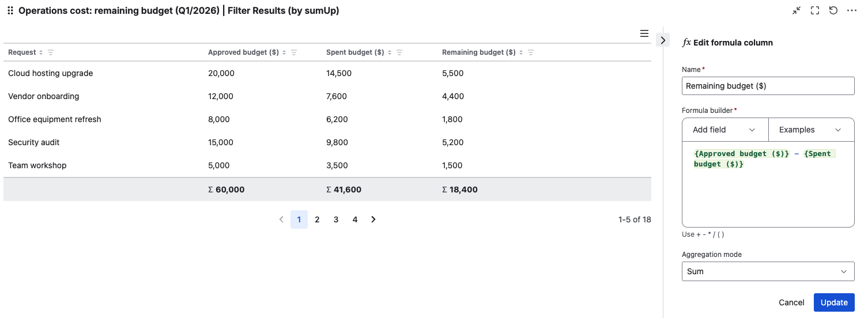Viewport: 868px width, 318px height.
Task: Go to the previous page arrow
Action: (x=281, y=219)
